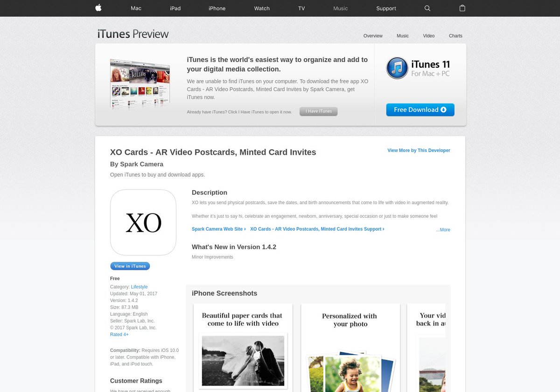Image resolution: width=560 pixels, height=392 pixels.
Task: Click the 'iPhone Screenshots' heading
Action: [x=224, y=293]
